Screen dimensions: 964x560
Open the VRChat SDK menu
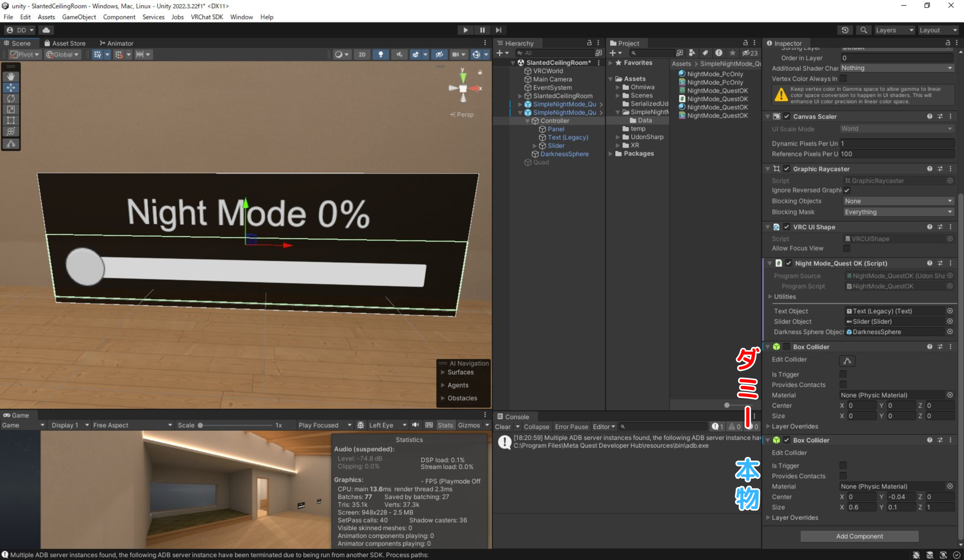pos(207,17)
